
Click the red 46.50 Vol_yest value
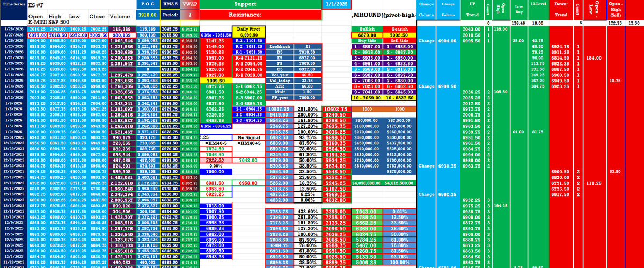308,75
